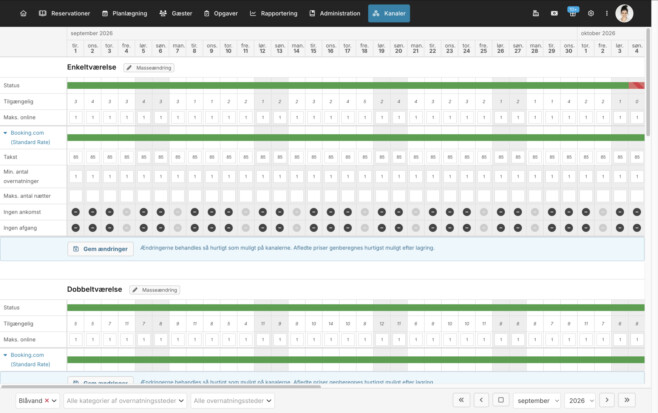The height and width of the screenshot is (413, 658).
Task: Edit Maks. antal nætter for September 1
Action: pos(76,196)
